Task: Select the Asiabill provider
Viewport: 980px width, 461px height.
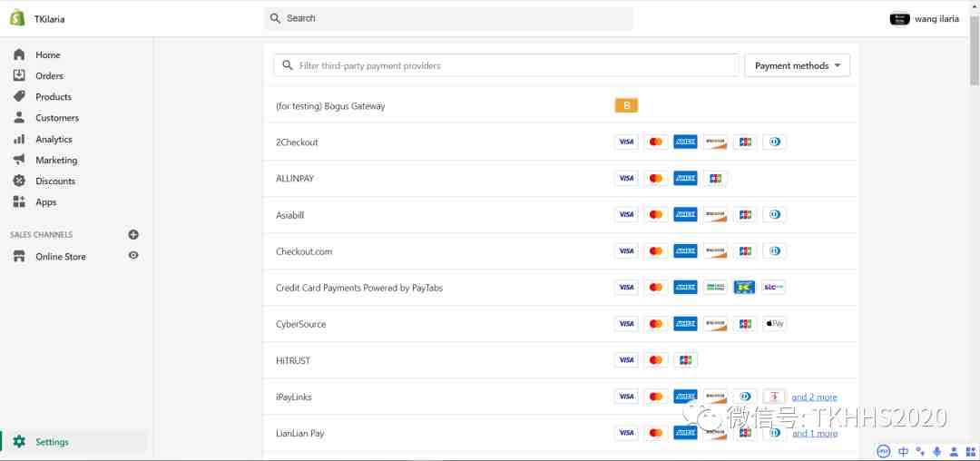Action: point(290,215)
